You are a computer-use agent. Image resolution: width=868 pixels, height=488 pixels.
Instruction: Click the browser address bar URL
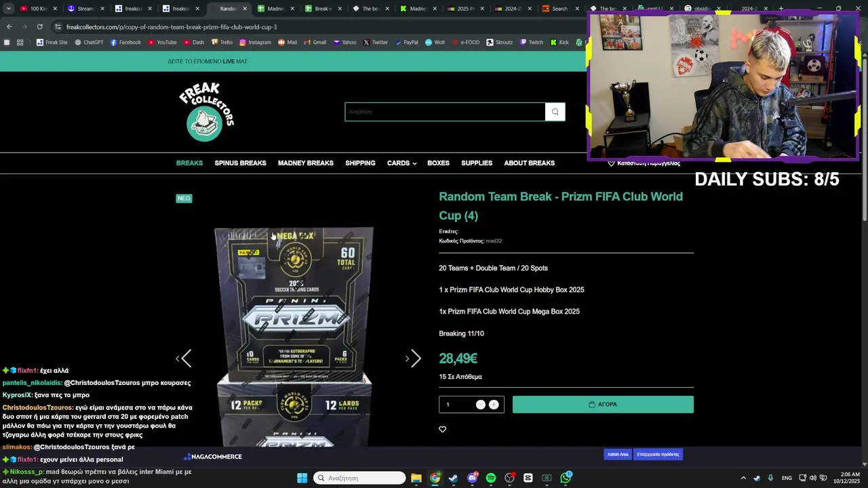click(x=172, y=26)
